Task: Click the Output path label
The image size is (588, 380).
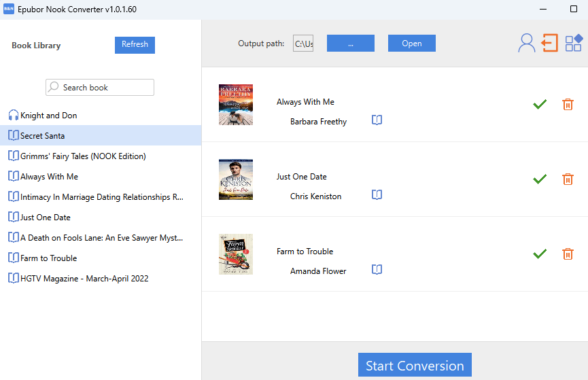Action: point(261,44)
